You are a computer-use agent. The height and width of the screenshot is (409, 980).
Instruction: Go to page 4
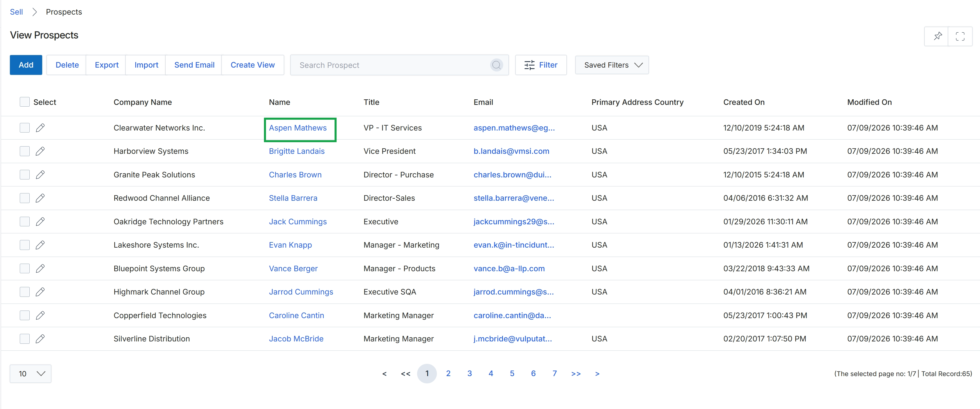coord(491,373)
